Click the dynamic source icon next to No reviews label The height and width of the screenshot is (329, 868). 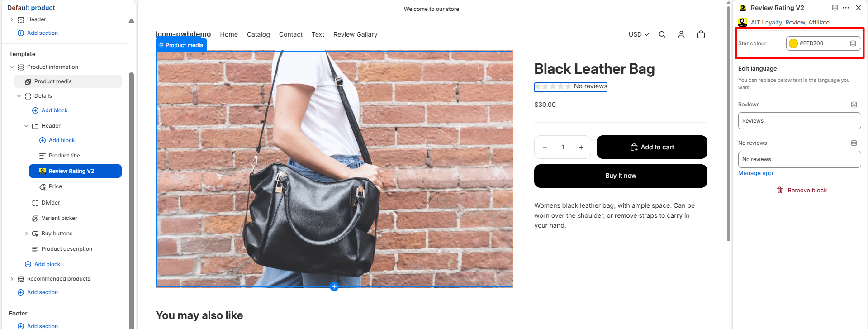coord(854,143)
